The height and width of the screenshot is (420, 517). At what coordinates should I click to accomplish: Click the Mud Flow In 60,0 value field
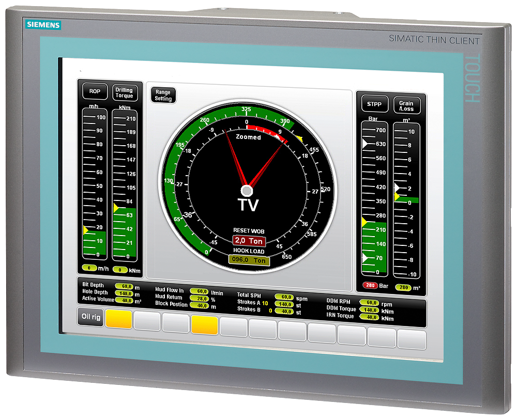[199, 291]
